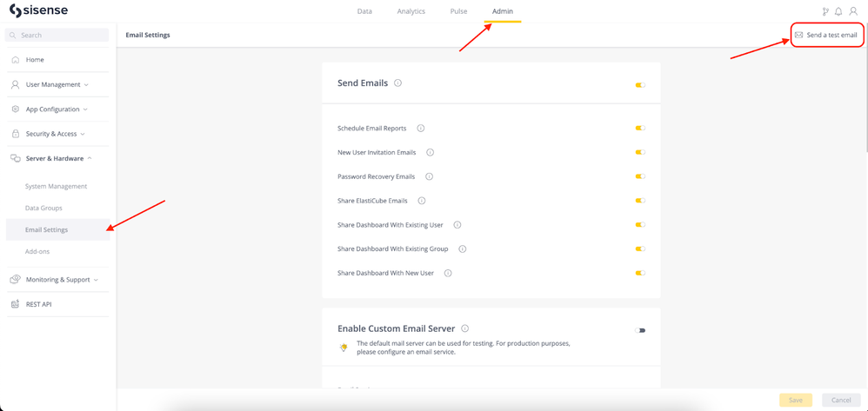This screenshot has height=411, width=868.
Task: Disable New User Invitation Emails toggle
Action: pos(640,152)
